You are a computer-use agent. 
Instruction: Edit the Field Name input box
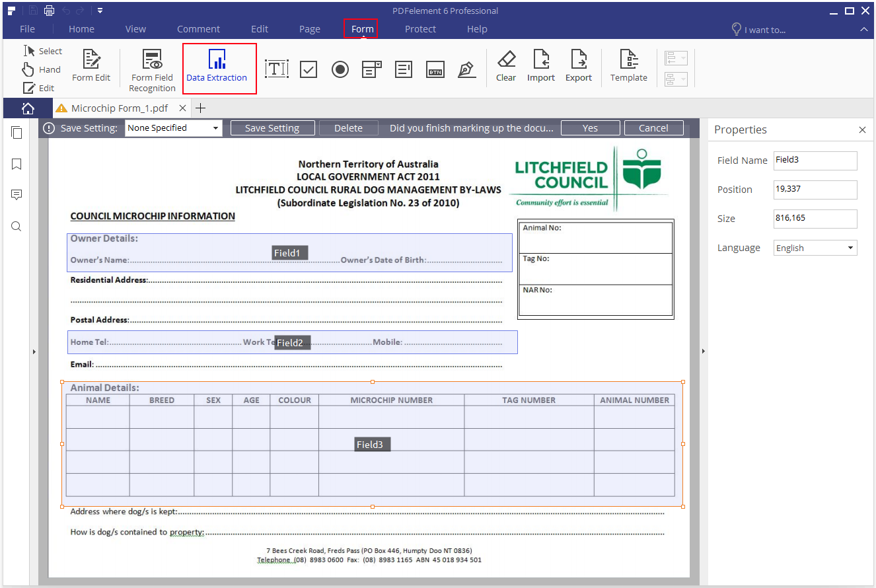tap(815, 161)
